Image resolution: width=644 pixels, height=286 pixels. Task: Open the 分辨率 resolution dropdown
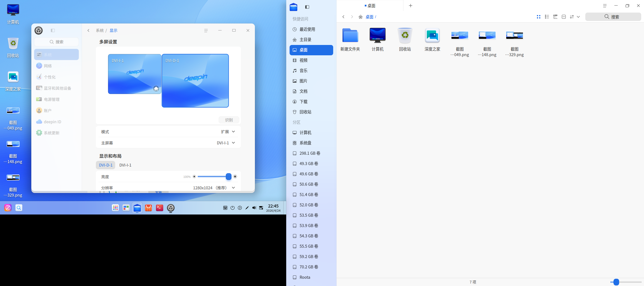point(233,188)
